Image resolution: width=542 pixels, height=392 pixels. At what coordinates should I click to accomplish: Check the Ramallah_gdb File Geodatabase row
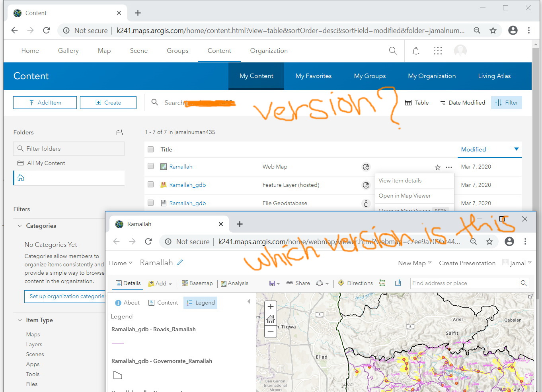tap(150, 203)
